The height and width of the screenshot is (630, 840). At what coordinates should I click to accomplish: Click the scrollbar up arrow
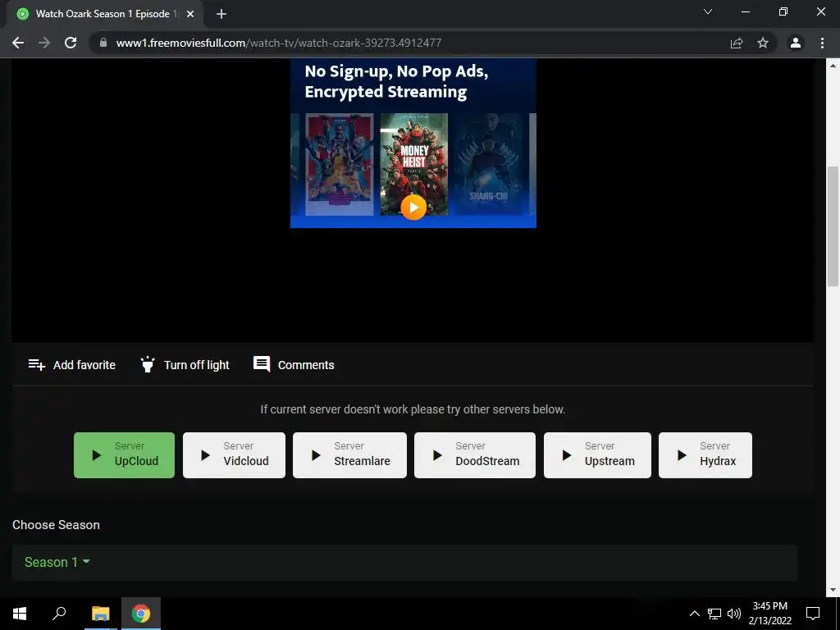pyautogui.click(x=833, y=66)
